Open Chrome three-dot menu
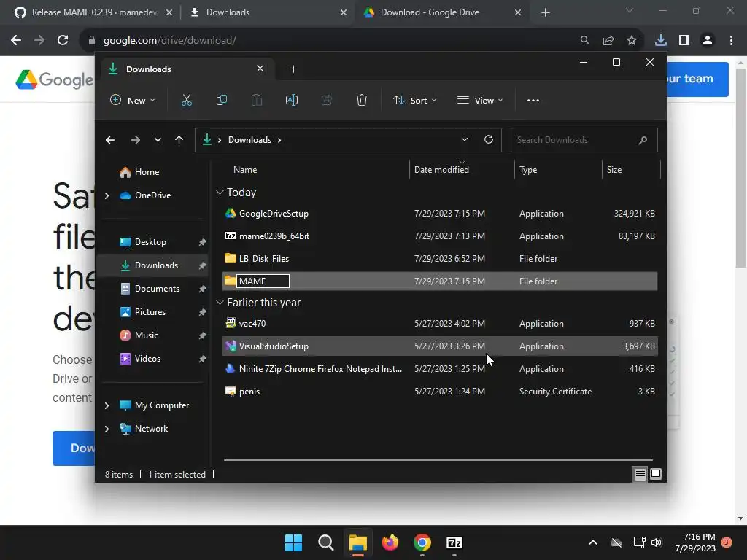 pyautogui.click(x=731, y=41)
